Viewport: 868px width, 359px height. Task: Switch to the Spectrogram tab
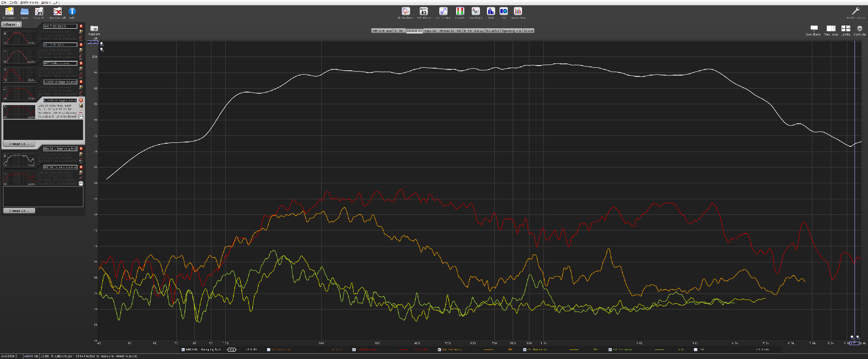point(511,31)
